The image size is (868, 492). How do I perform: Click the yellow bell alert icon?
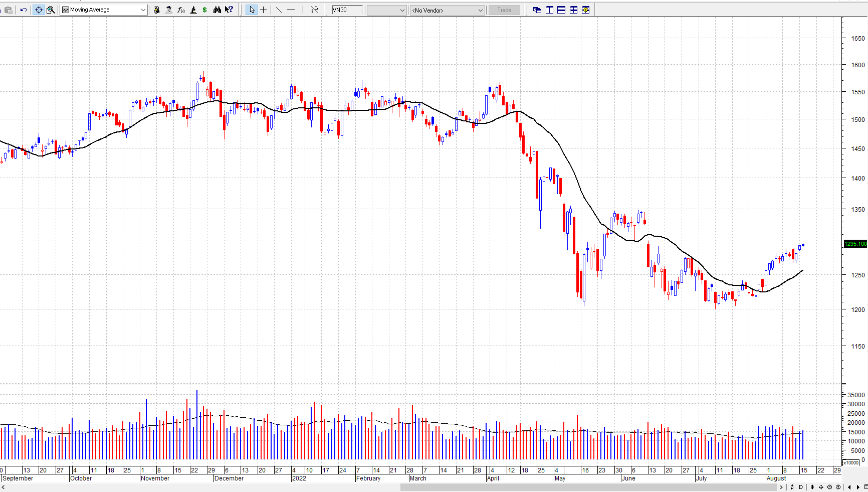(156, 10)
